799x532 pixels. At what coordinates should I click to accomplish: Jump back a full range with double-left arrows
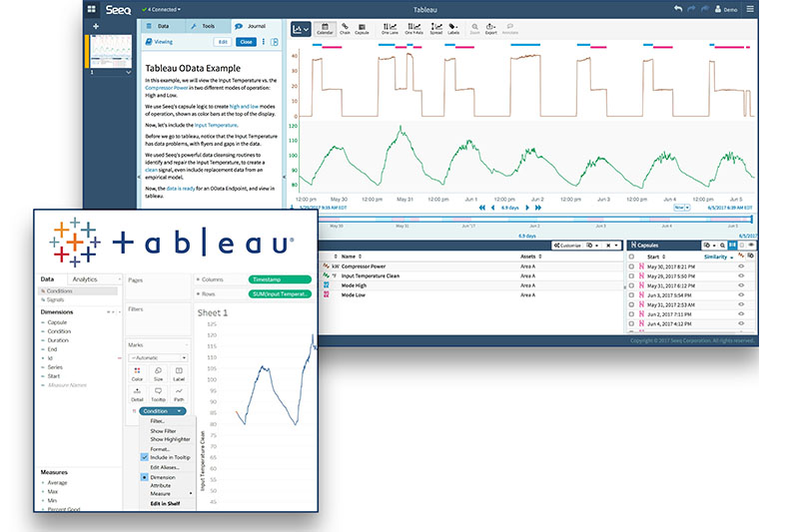click(482, 208)
